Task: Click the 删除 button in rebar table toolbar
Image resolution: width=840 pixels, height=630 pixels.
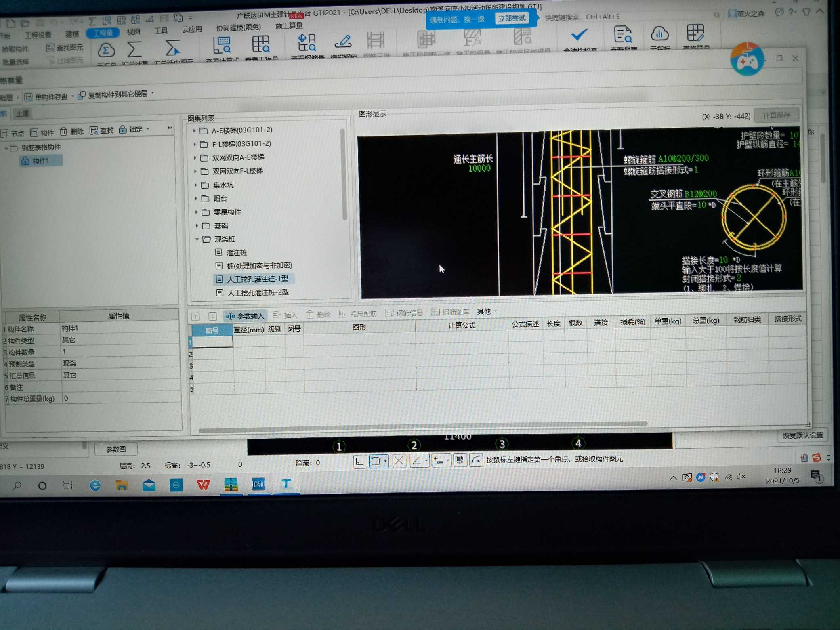Action: point(318,315)
